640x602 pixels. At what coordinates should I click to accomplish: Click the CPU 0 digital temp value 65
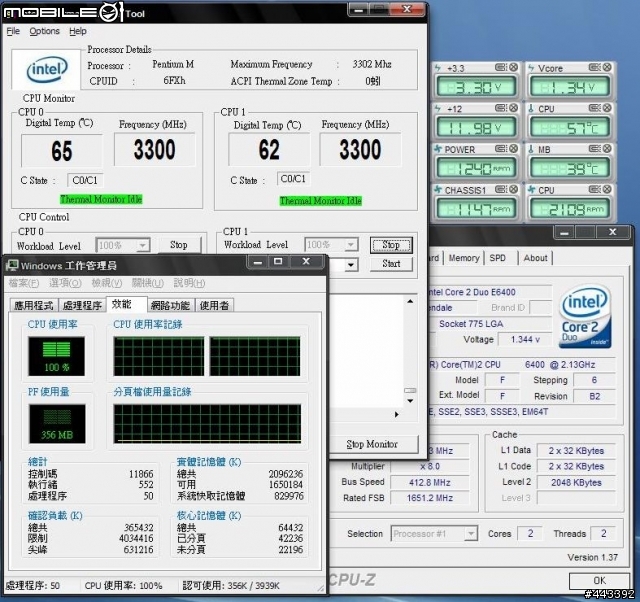[62, 151]
